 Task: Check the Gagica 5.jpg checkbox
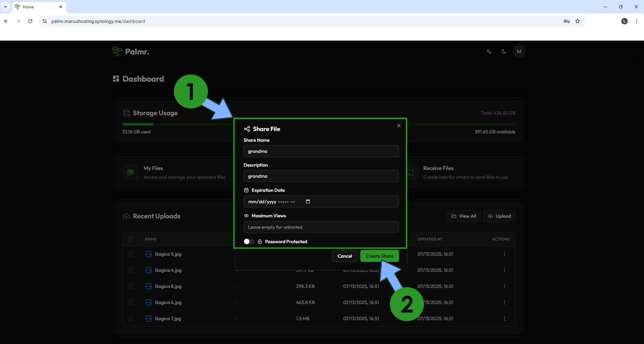tap(131, 254)
